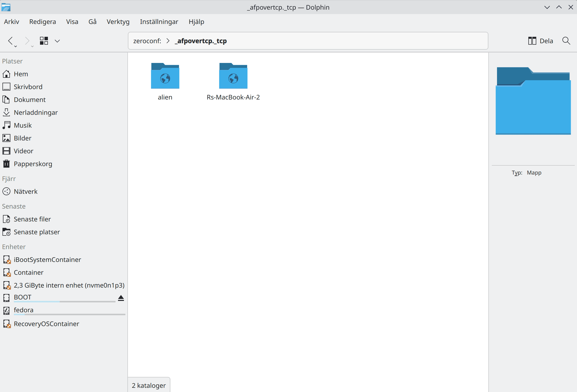Expand the view mode dropdown arrow
Image resolution: width=577 pixels, height=392 pixels.
(x=57, y=41)
